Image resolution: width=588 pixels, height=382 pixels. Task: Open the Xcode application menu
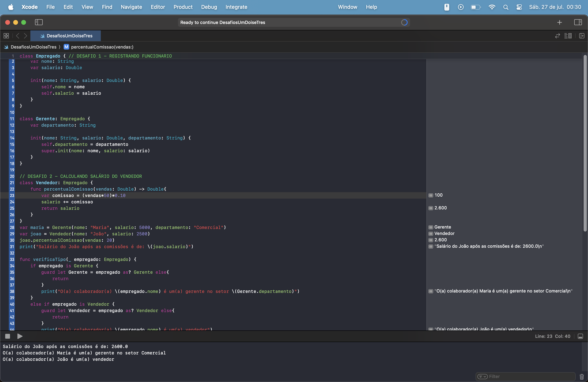[29, 7]
